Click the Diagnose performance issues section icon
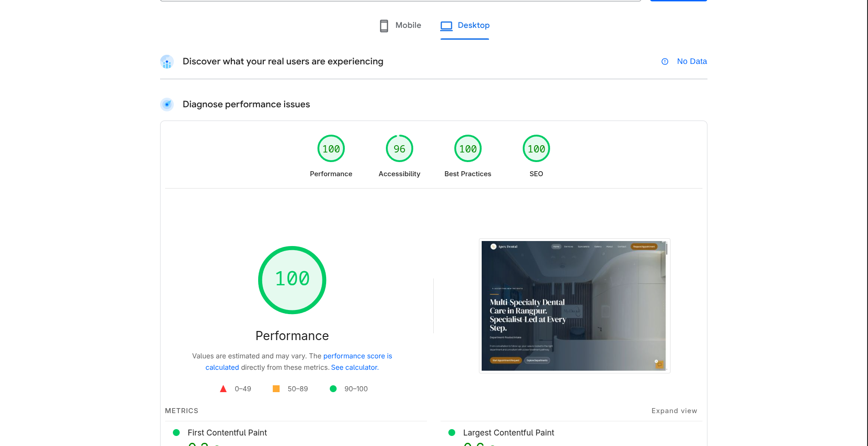 (167, 104)
